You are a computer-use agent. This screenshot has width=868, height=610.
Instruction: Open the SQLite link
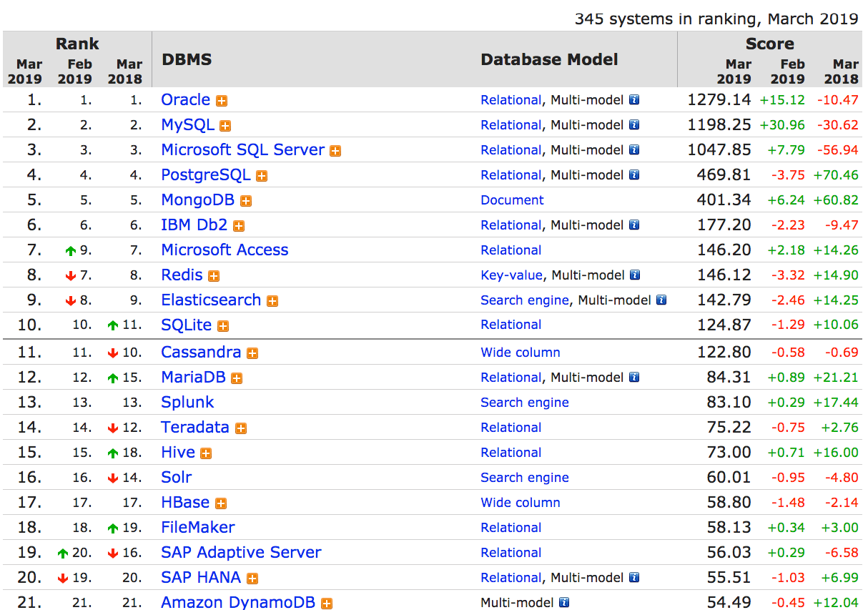pyautogui.click(x=187, y=325)
